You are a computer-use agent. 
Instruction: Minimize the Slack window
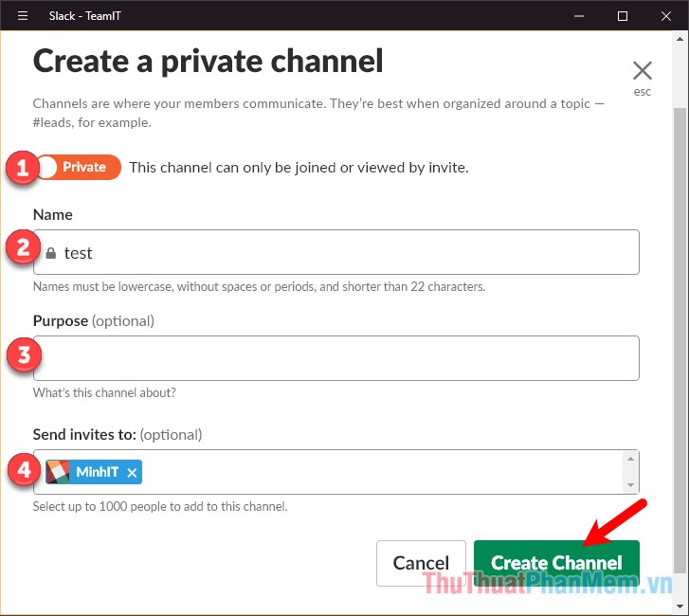click(579, 16)
